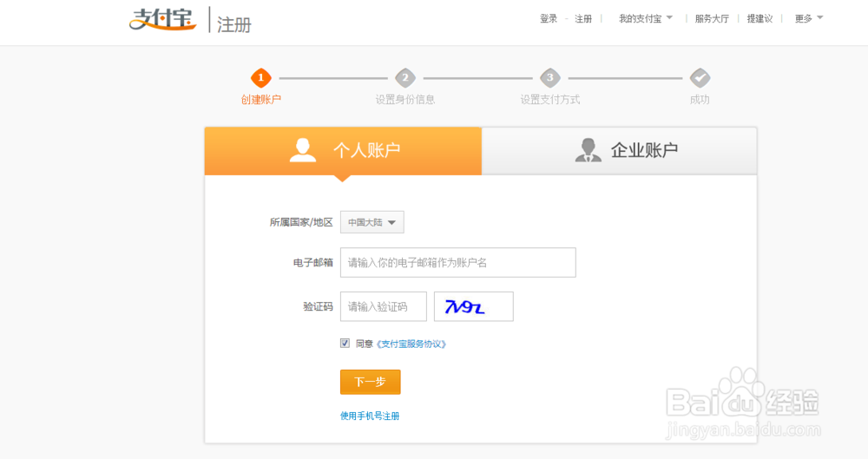This screenshot has height=459, width=868.
Task: Expand the 我的支付宝 dropdown menu
Action: click(x=646, y=19)
